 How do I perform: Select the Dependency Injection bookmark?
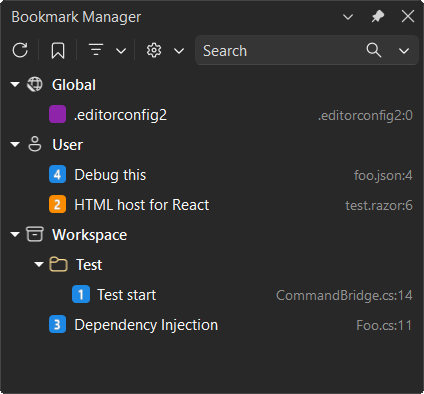coord(146,325)
